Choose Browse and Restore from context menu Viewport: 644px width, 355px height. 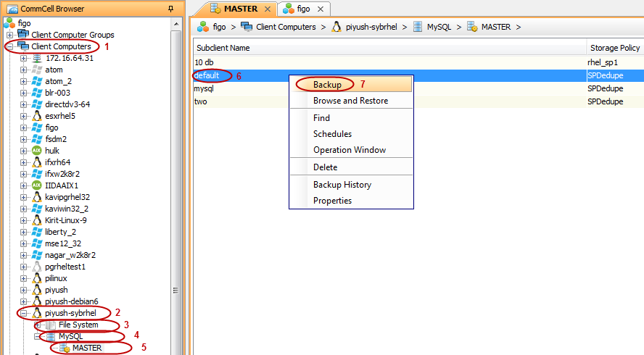pos(351,101)
